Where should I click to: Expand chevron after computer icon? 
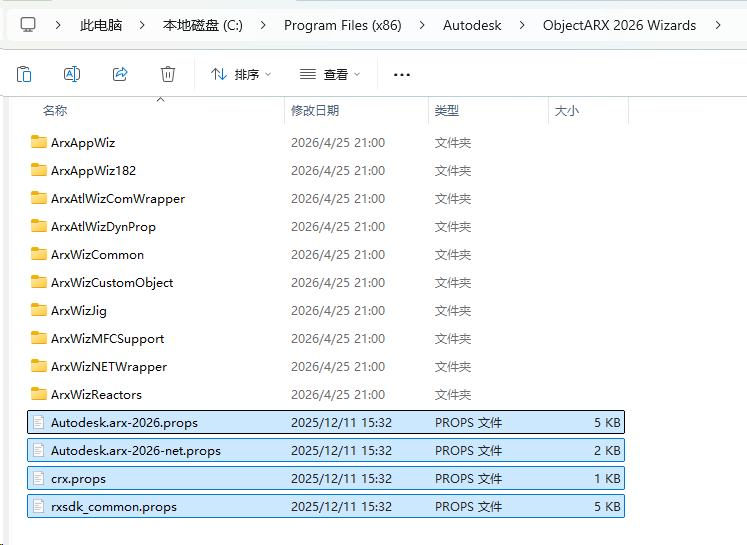tap(58, 25)
